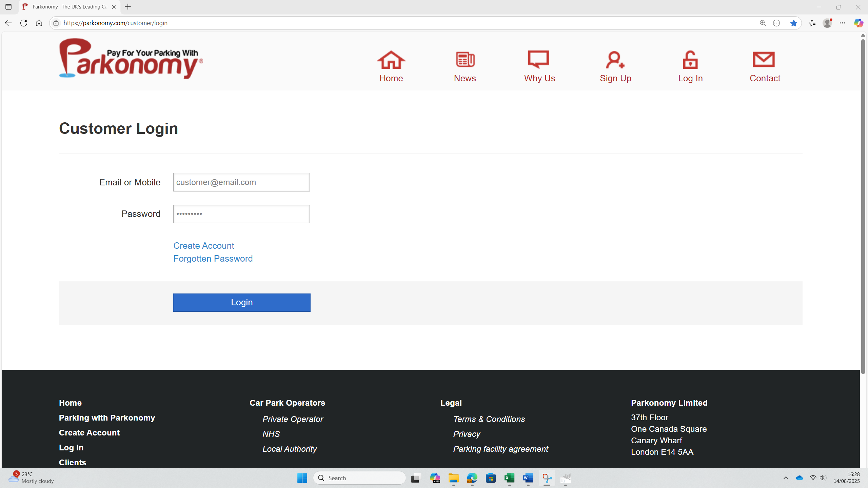Screen dimensions: 868x488
Task: Click the Contact navigation label
Action: (x=765, y=78)
